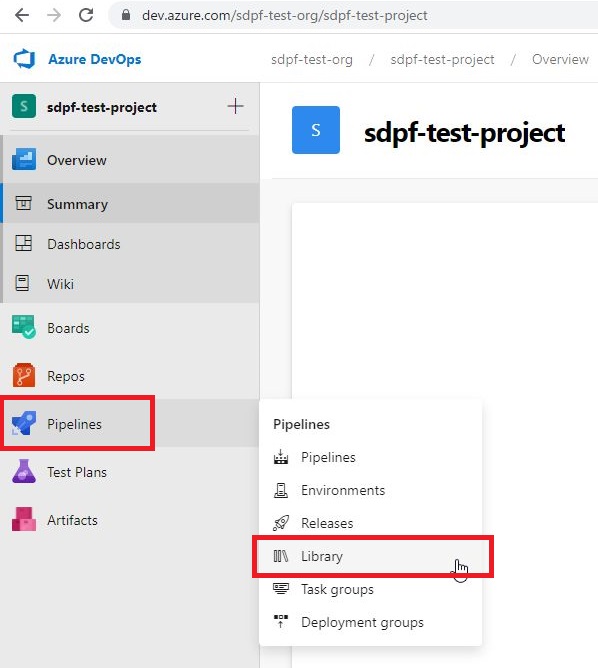Open the Test Plans flask icon
598x668 pixels.
coord(24,471)
